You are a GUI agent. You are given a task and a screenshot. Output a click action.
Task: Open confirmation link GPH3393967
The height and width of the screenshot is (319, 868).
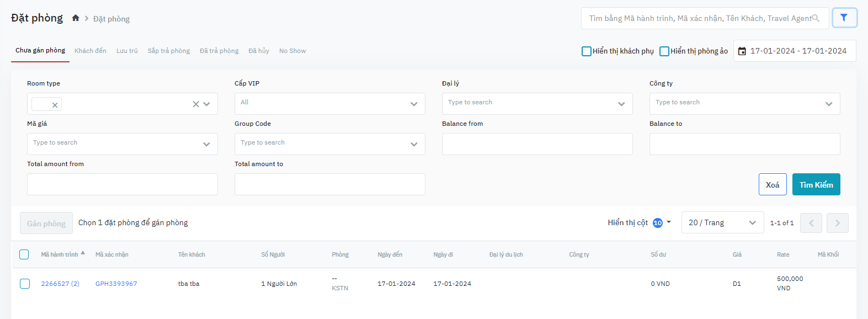click(116, 284)
